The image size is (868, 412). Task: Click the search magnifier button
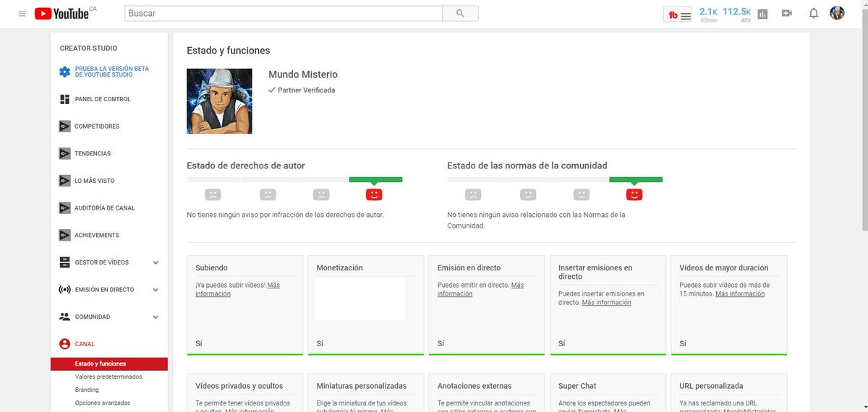[x=460, y=13]
